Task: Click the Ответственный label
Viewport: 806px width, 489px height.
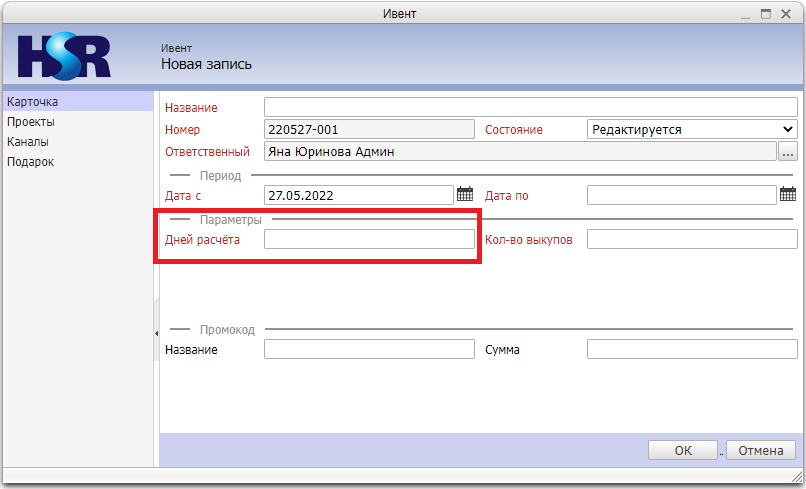Action: click(x=207, y=152)
